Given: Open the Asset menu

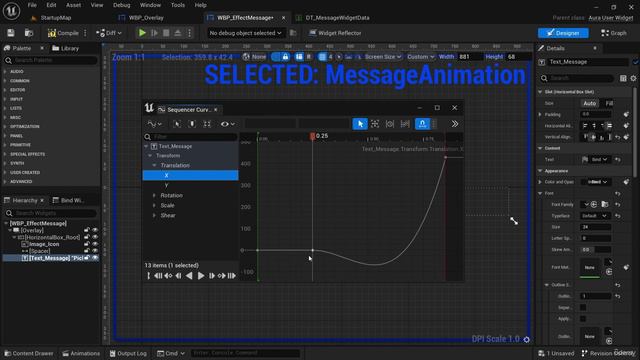Looking at the screenshot, I should pyautogui.click(x=73, y=5).
